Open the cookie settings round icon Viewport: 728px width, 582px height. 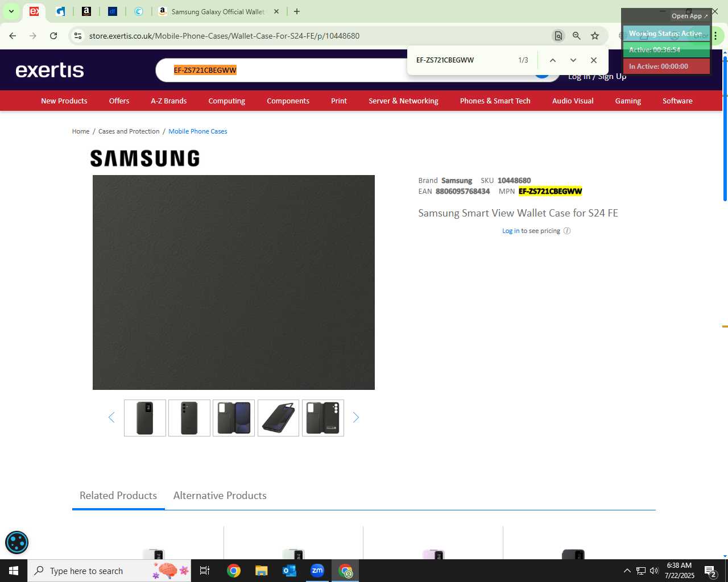[x=16, y=542]
